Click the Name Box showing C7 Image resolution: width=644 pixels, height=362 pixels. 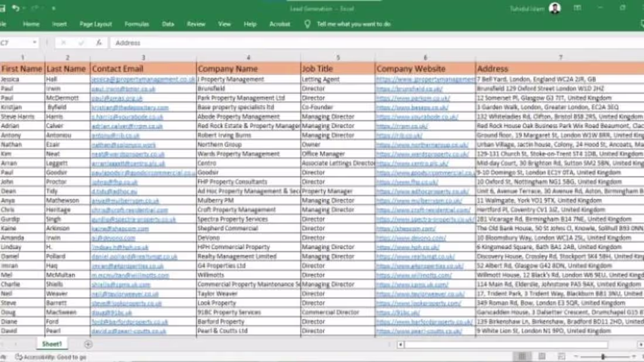(x=16, y=43)
